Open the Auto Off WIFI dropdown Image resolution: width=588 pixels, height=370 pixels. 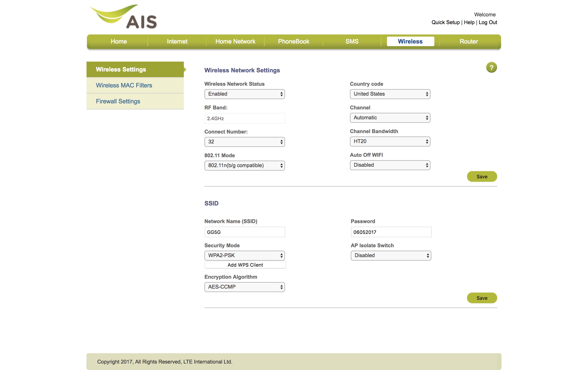[390, 165]
